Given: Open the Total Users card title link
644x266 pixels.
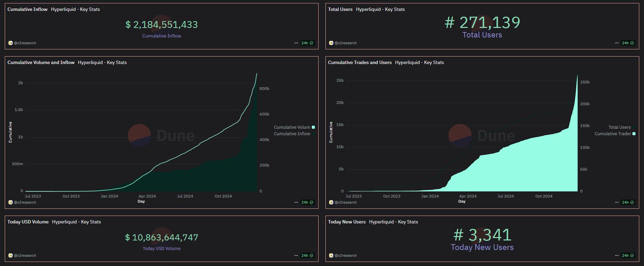Looking at the screenshot, I should coord(340,9).
